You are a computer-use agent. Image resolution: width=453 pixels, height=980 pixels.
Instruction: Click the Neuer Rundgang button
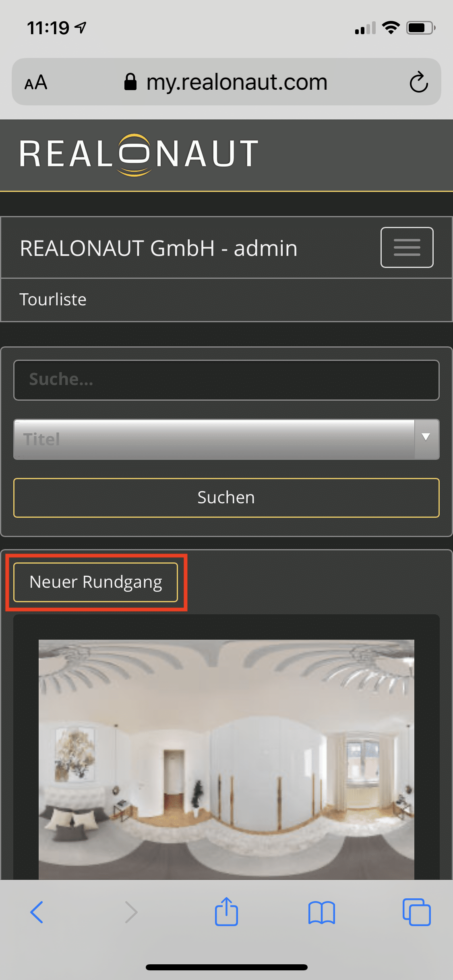click(96, 582)
